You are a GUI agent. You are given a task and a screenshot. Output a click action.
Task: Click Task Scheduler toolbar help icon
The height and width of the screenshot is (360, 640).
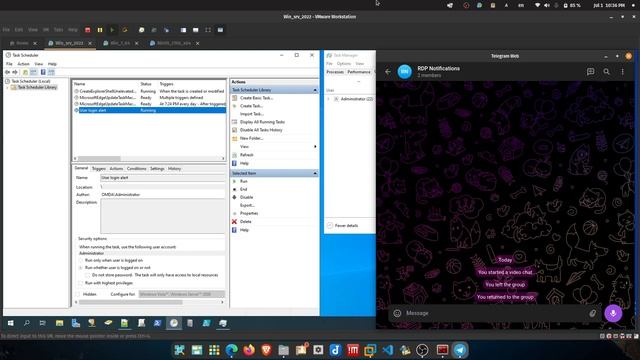click(43, 72)
